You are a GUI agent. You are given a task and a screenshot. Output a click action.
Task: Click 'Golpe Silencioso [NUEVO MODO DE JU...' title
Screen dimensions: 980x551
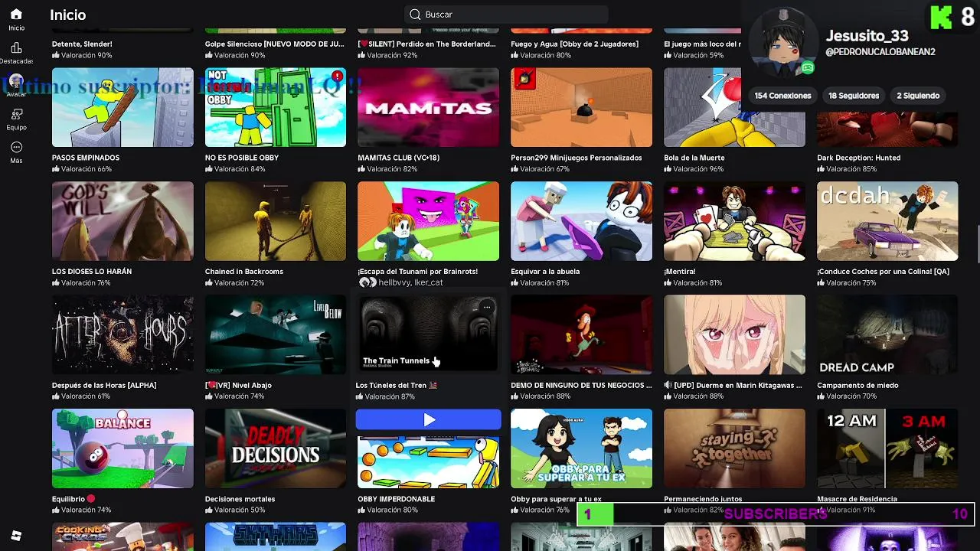tap(274, 44)
